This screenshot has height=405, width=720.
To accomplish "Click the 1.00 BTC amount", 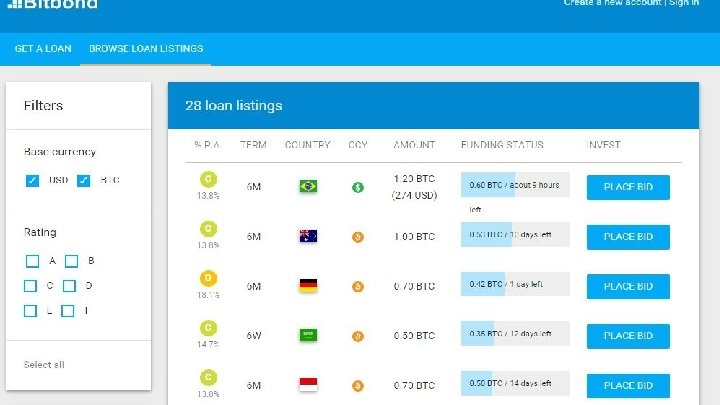I will pyautogui.click(x=414, y=236).
